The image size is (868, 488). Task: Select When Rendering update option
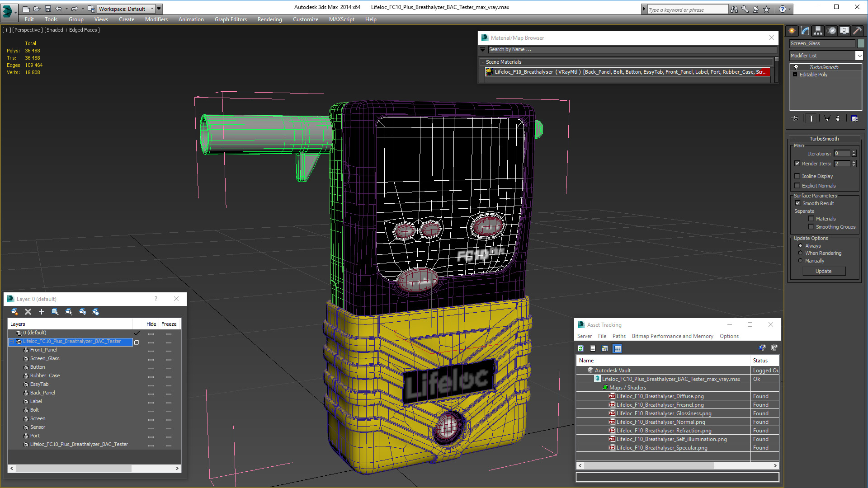[x=800, y=253]
